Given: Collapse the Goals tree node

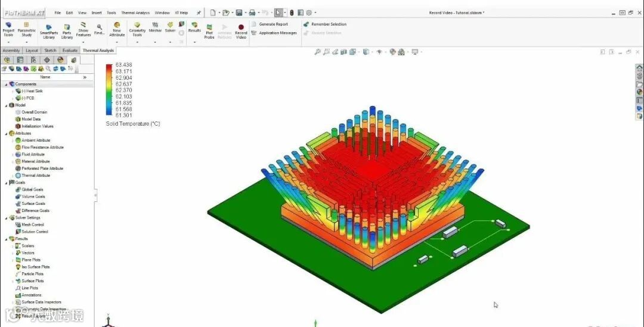Looking at the screenshot, I should 6,183.
